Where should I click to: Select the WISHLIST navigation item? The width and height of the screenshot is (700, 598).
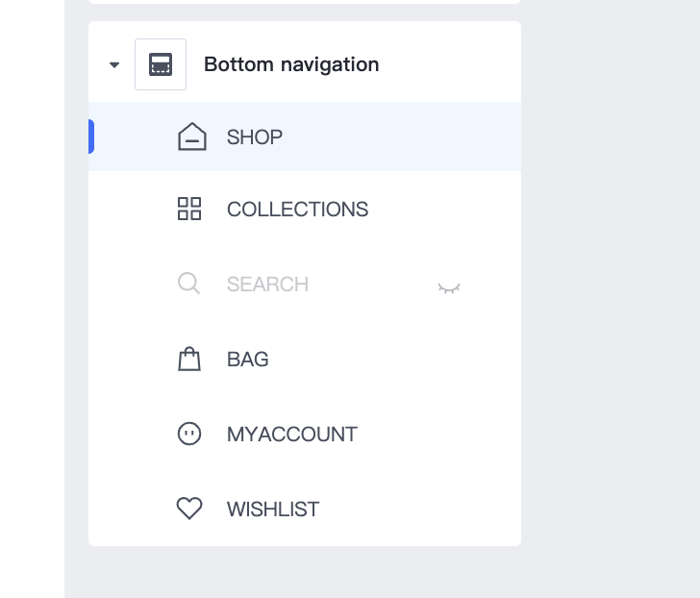click(x=273, y=510)
